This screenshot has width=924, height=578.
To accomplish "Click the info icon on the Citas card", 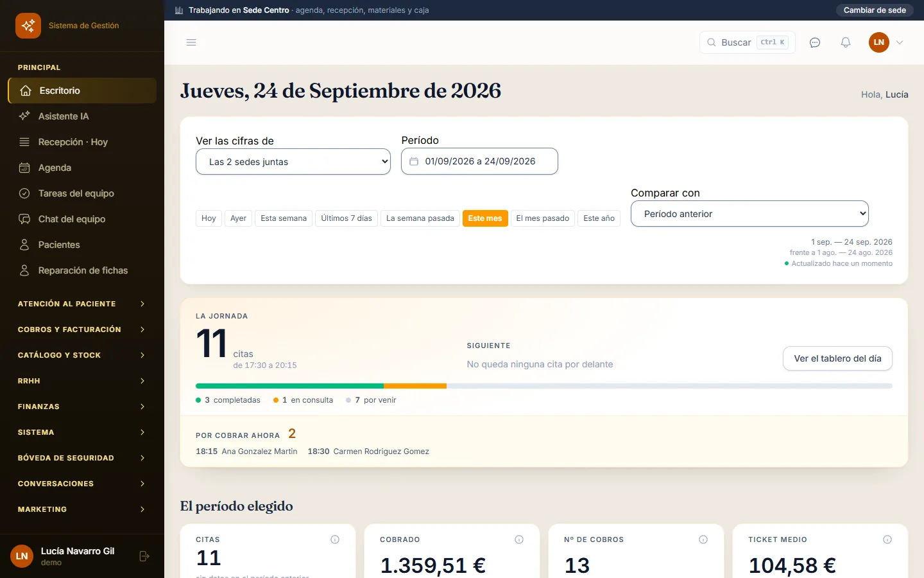I will tap(335, 539).
